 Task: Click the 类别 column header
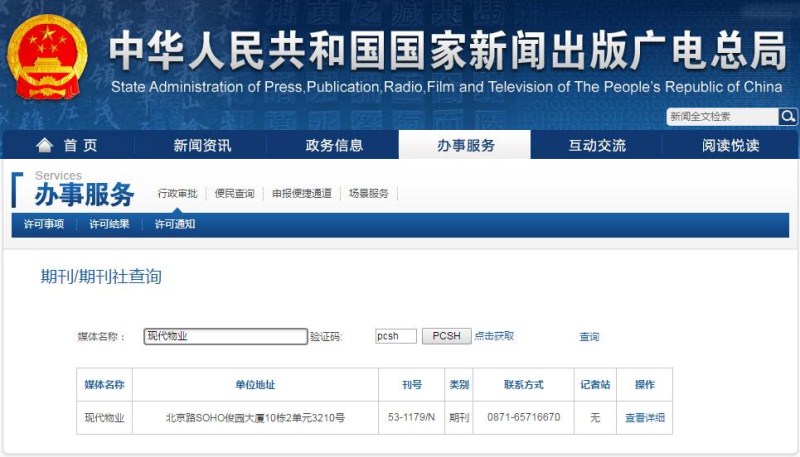[459, 385]
